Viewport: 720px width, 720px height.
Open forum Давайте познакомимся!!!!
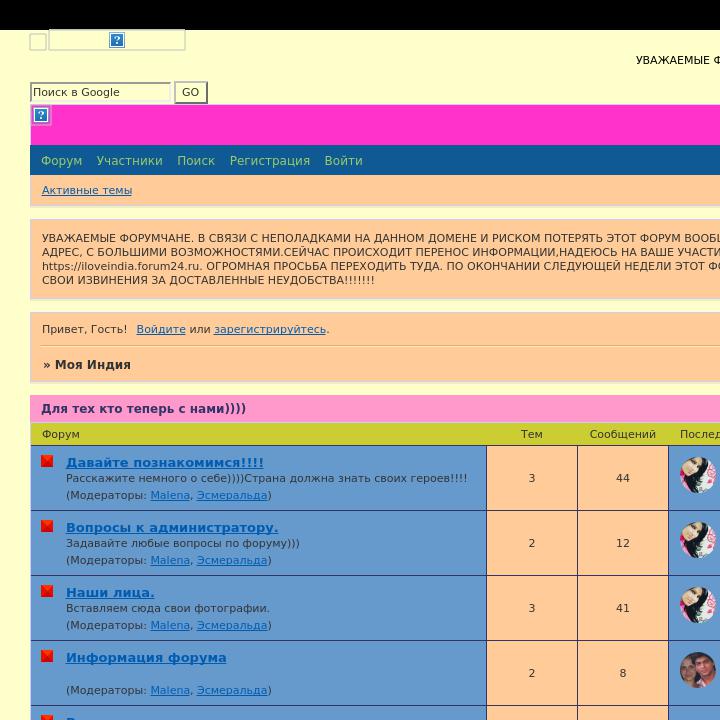pos(165,462)
